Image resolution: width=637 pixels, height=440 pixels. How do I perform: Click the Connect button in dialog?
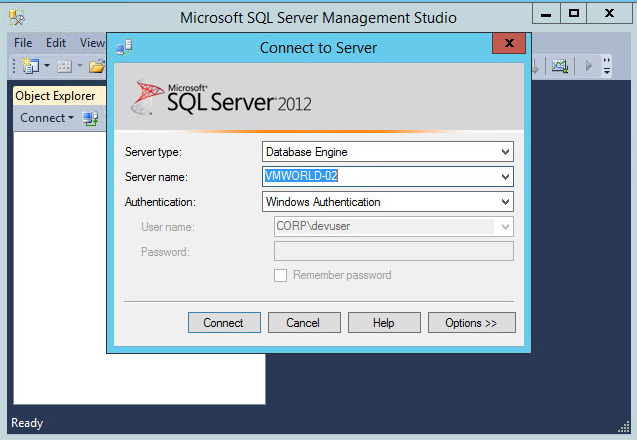[224, 323]
